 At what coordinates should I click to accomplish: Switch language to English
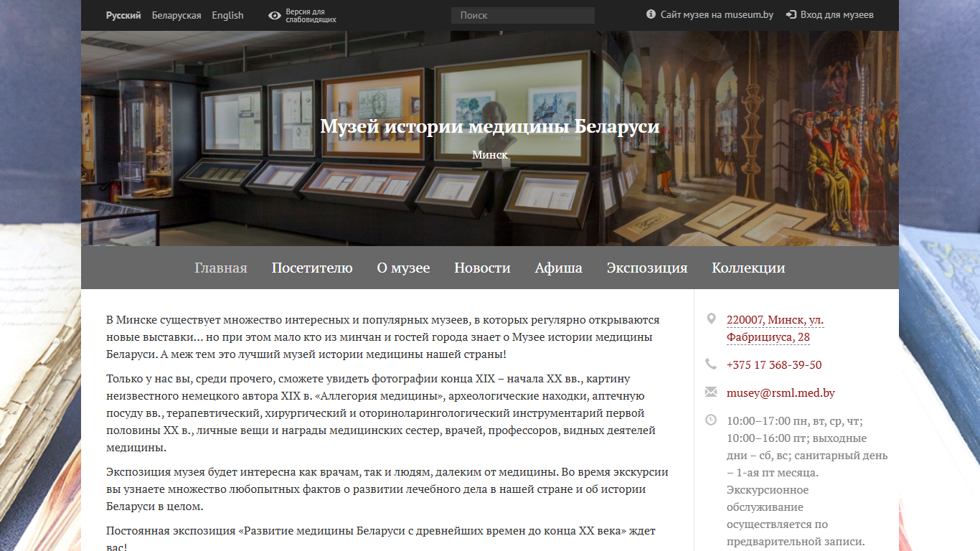227,15
